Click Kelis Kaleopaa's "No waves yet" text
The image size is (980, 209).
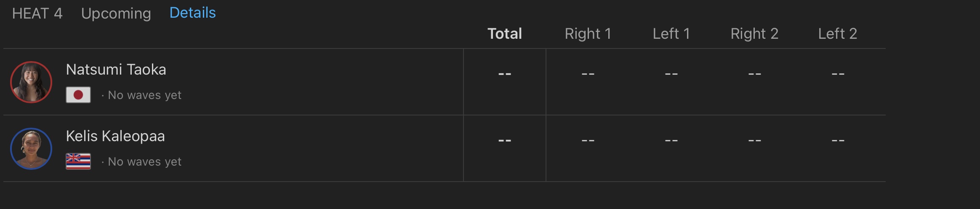pos(144,162)
